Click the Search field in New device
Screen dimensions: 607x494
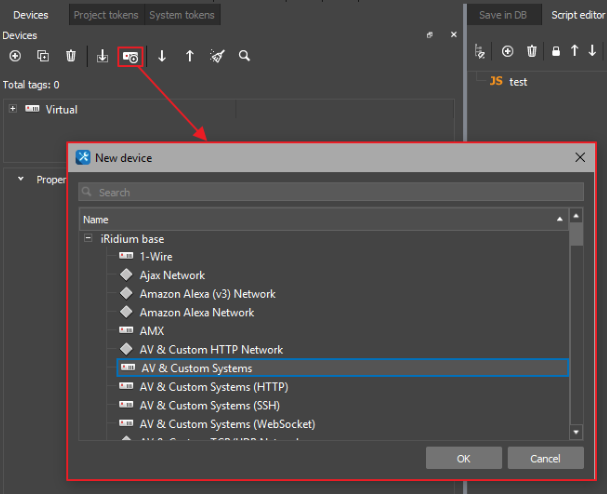pos(330,192)
